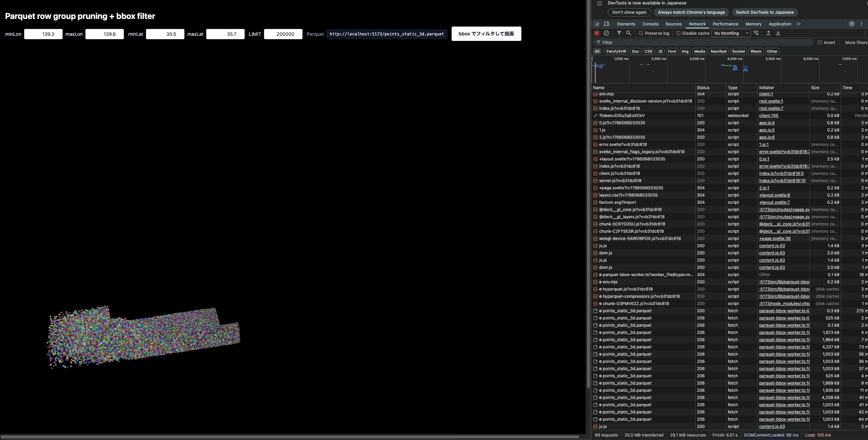Expand more DevTools tabs chevron
This screenshot has width=868, height=440.
coord(798,24)
